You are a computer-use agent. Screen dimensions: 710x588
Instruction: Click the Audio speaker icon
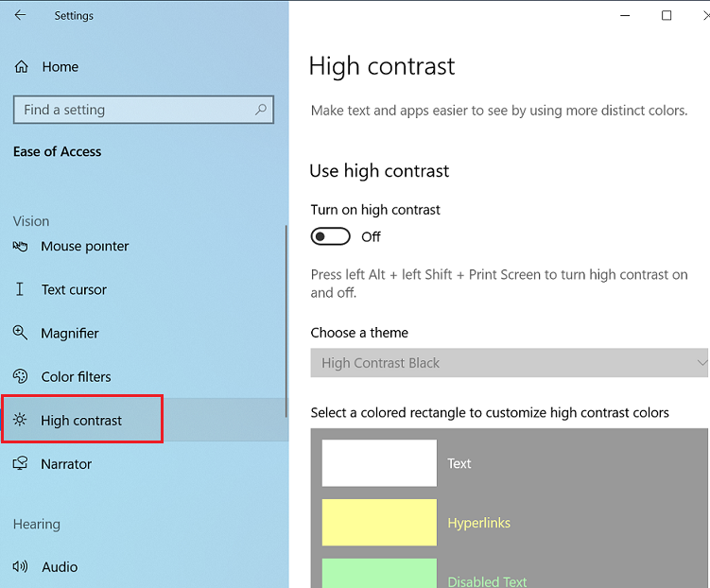[x=21, y=567]
